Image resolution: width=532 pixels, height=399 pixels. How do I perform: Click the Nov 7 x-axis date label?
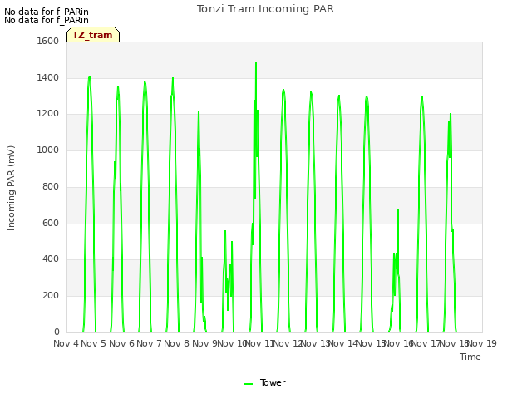[x=149, y=343]
